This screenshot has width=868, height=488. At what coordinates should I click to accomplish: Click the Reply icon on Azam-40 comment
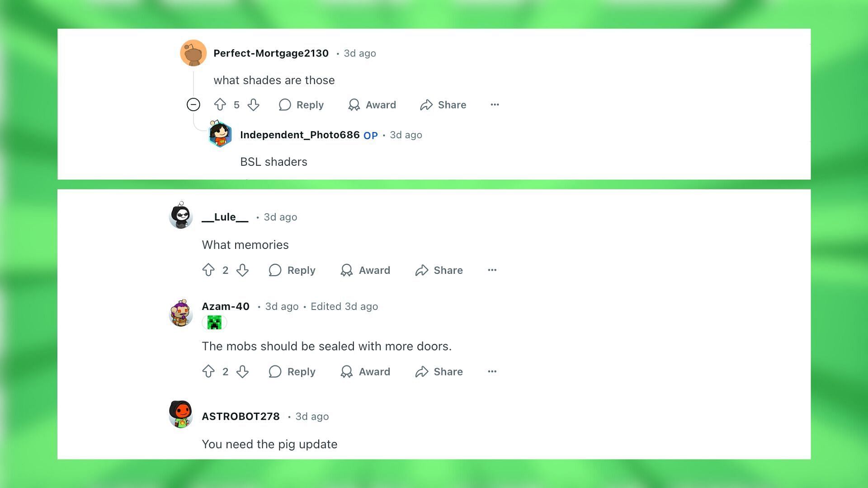pyautogui.click(x=275, y=371)
